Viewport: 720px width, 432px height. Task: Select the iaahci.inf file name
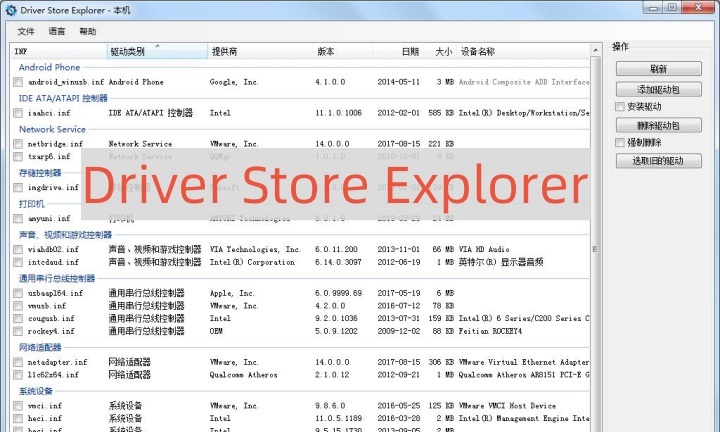pyautogui.click(x=49, y=113)
